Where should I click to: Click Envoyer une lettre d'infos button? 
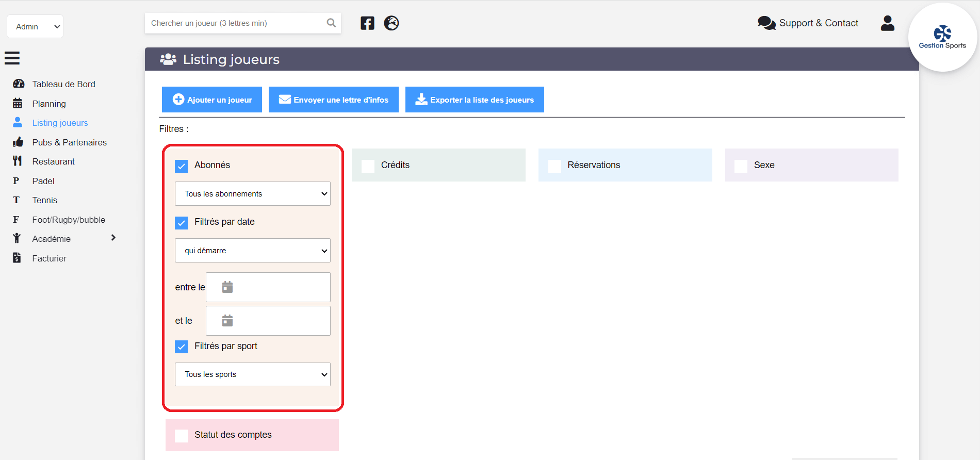point(334,100)
